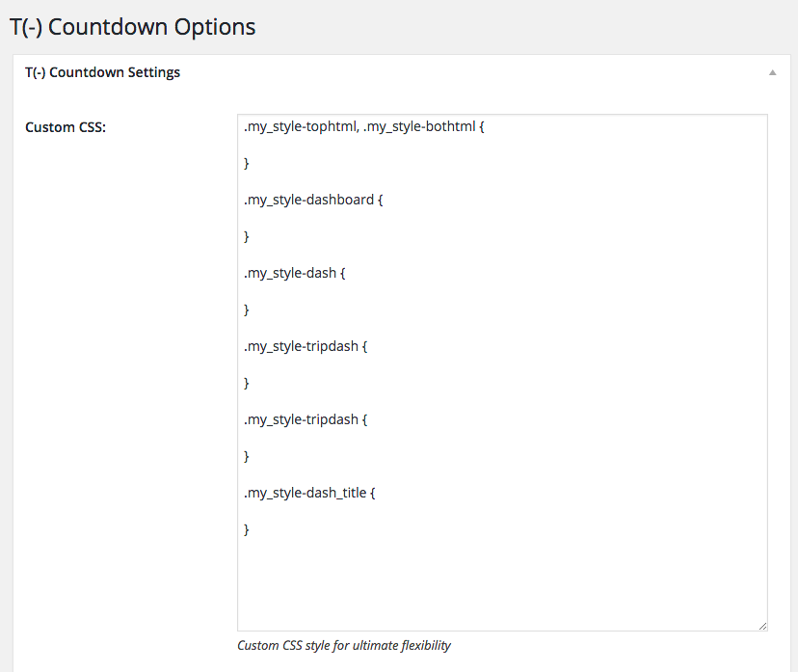Click the 'Custom CSS style for ultimate flexibility' hint
The height and width of the screenshot is (672, 798).
tap(344, 646)
